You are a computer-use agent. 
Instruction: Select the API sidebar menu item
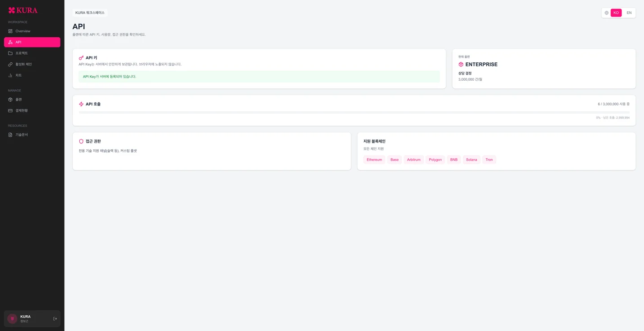click(32, 42)
